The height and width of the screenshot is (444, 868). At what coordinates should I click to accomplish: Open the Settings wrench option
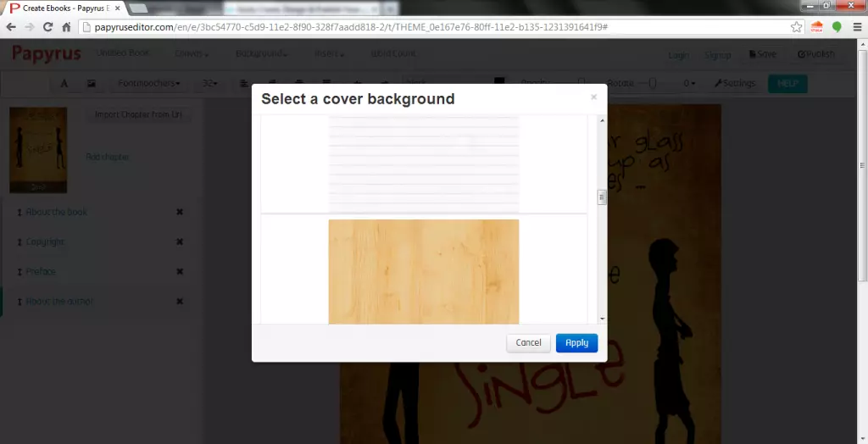[735, 83]
